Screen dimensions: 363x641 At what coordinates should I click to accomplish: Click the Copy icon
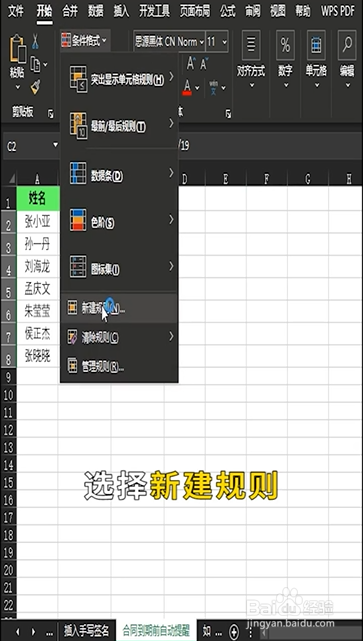point(36,64)
